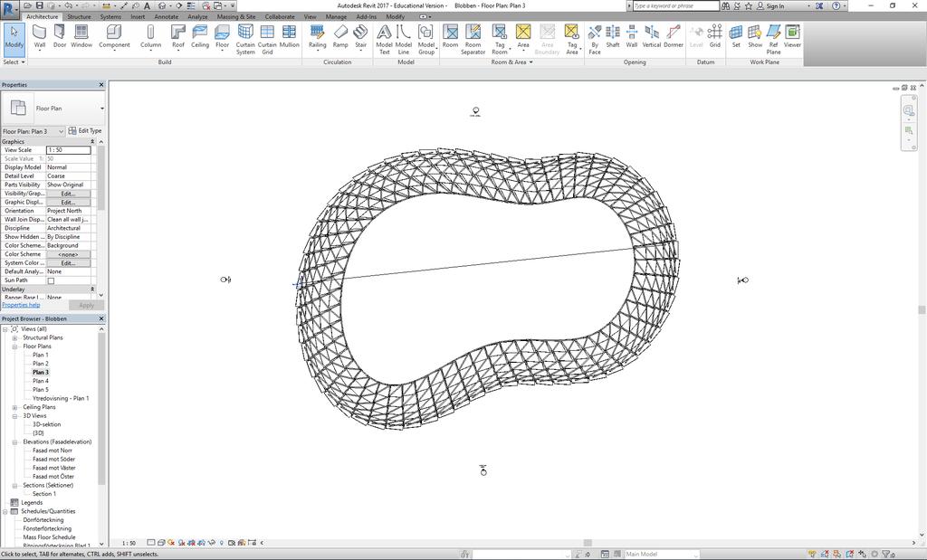Collapse the Floor Plans tree node
The image size is (927, 560).
pyautogui.click(x=14, y=346)
